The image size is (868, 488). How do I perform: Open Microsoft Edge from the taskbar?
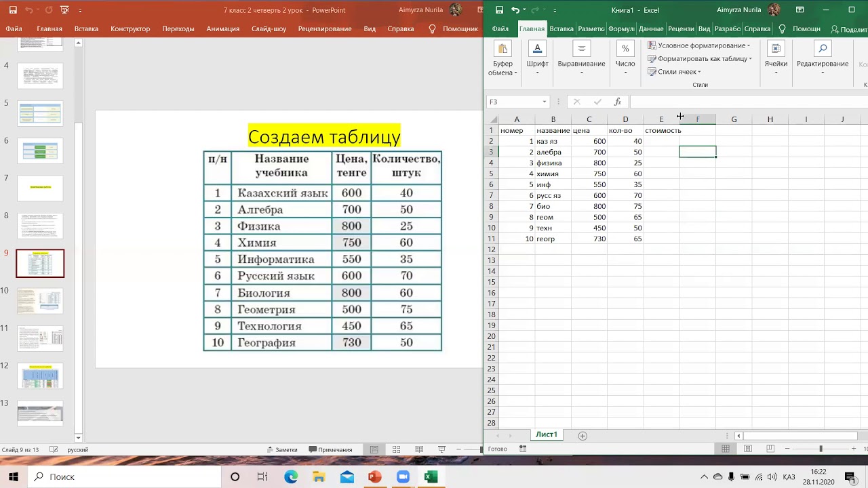pyautogui.click(x=291, y=476)
